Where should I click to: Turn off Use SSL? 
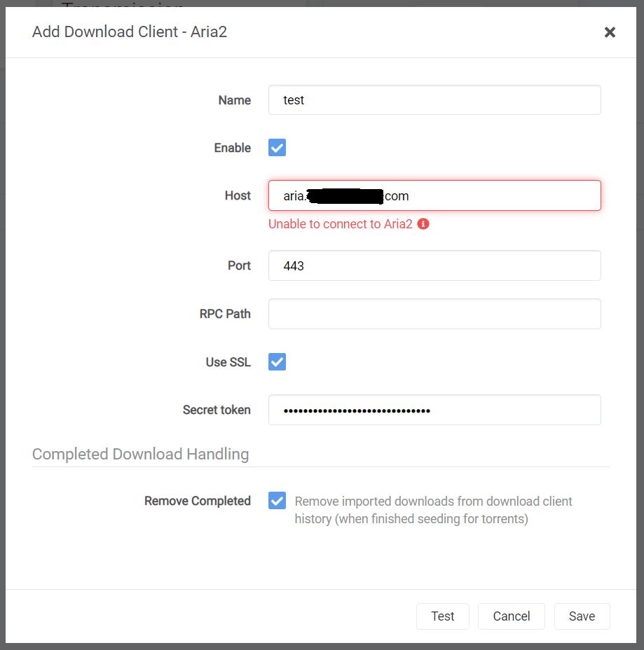(x=277, y=361)
